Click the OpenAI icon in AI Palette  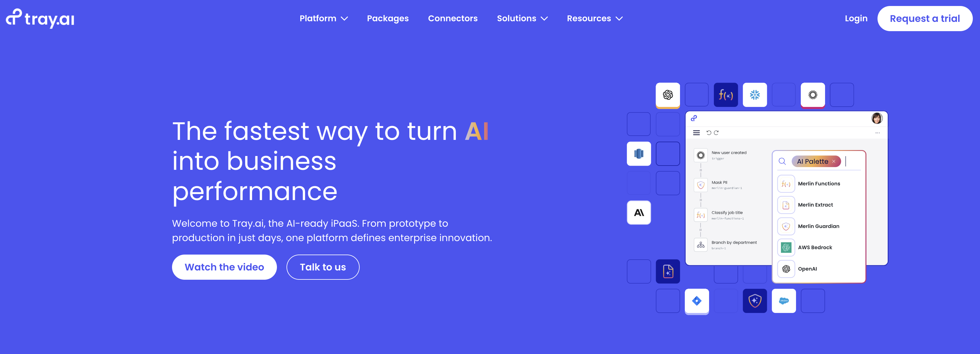(x=786, y=268)
